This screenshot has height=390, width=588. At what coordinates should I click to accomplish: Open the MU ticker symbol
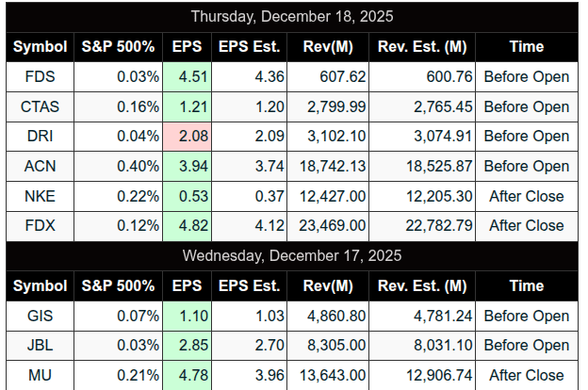(x=40, y=376)
